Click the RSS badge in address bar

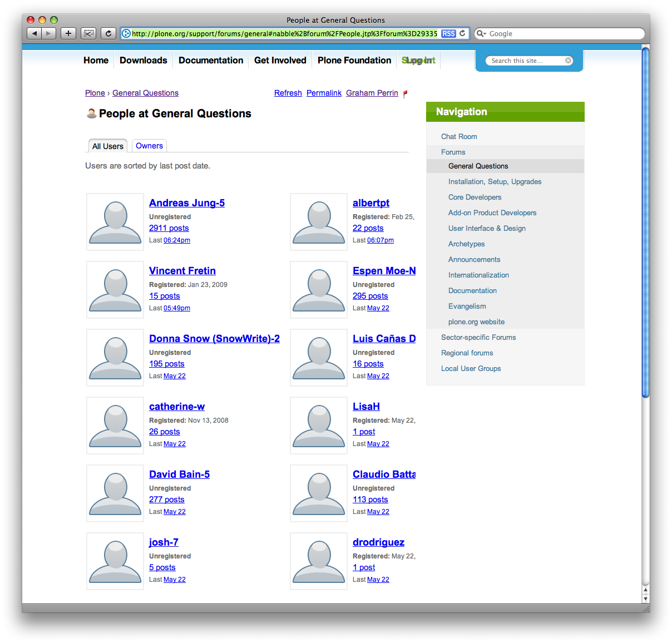(x=448, y=33)
